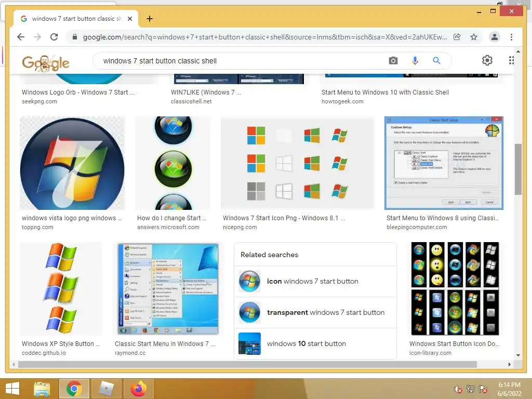Reload the Google search page
Image resolution: width=532 pixels, height=399 pixels.
pyautogui.click(x=54, y=37)
